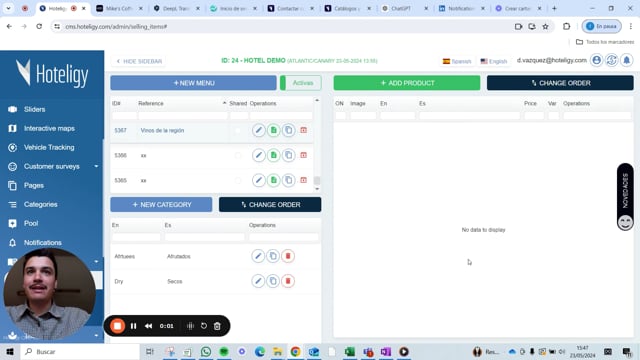Edit menu 5365 with pencil icon
Viewport: 640px width, 360px height.
tap(258, 180)
